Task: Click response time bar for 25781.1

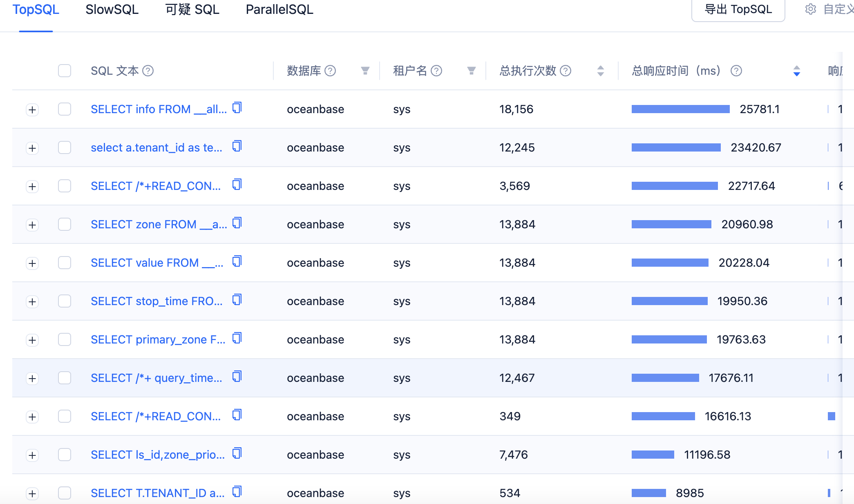Action: point(680,109)
